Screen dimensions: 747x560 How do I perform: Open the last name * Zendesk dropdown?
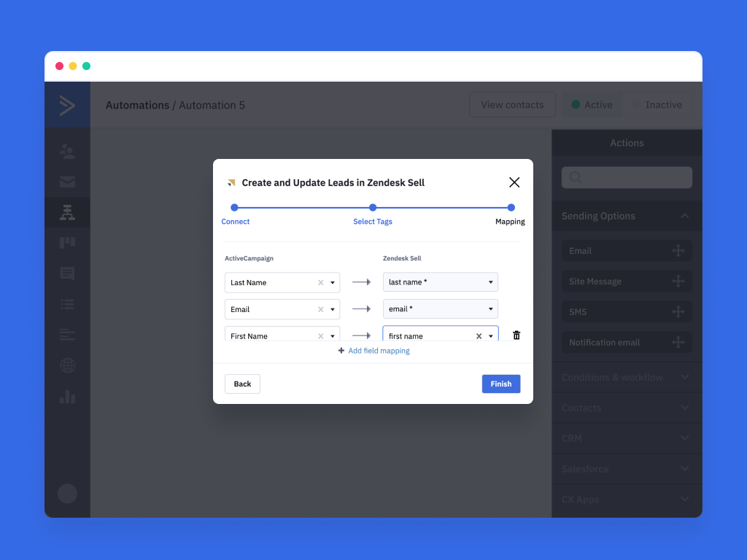coord(441,282)
